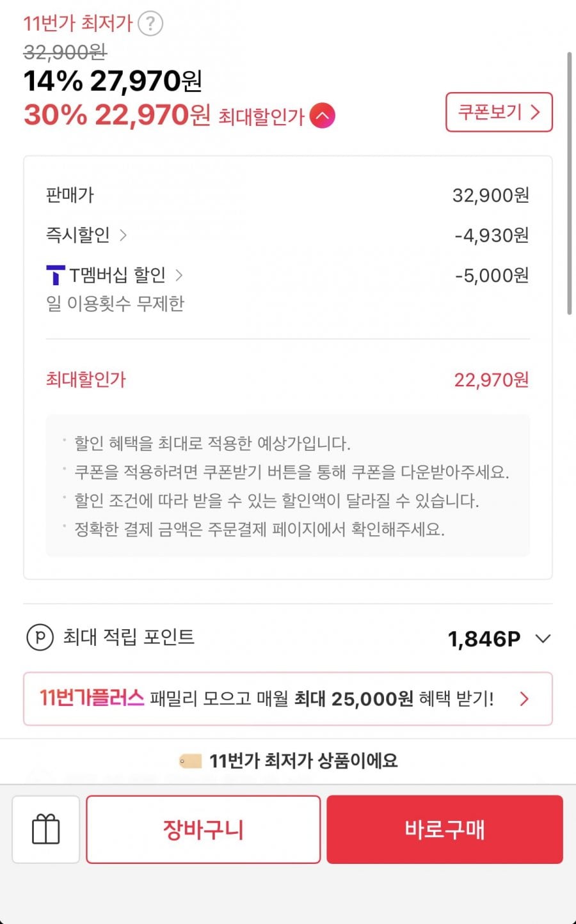Viewport: 576px width, 924px height.
Task: Expand 즉시할인 details chevron
Action: 124,235
